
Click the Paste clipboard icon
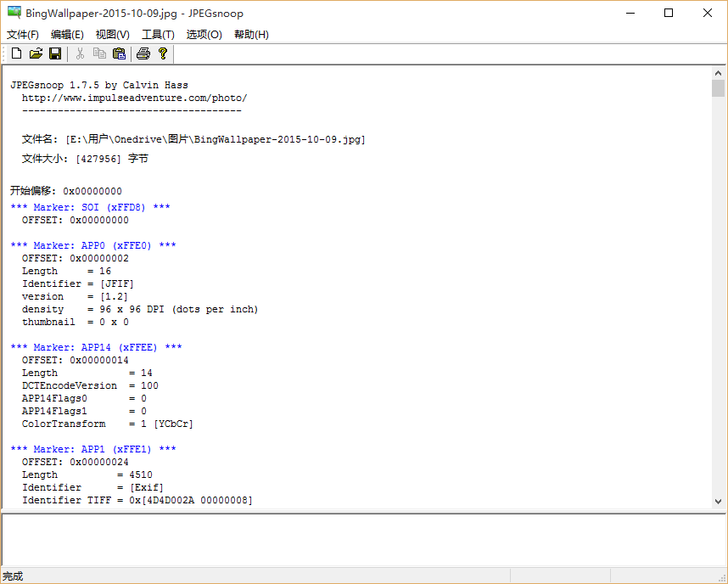119,53
